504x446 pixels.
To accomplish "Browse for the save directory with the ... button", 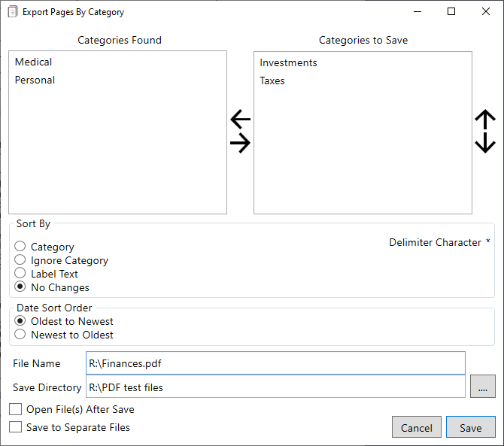I will (482, 387).
